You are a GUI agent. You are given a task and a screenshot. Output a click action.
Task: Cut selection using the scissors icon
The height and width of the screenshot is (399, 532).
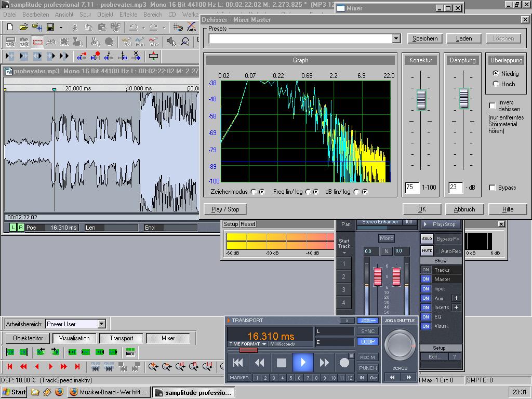[75, 27]
